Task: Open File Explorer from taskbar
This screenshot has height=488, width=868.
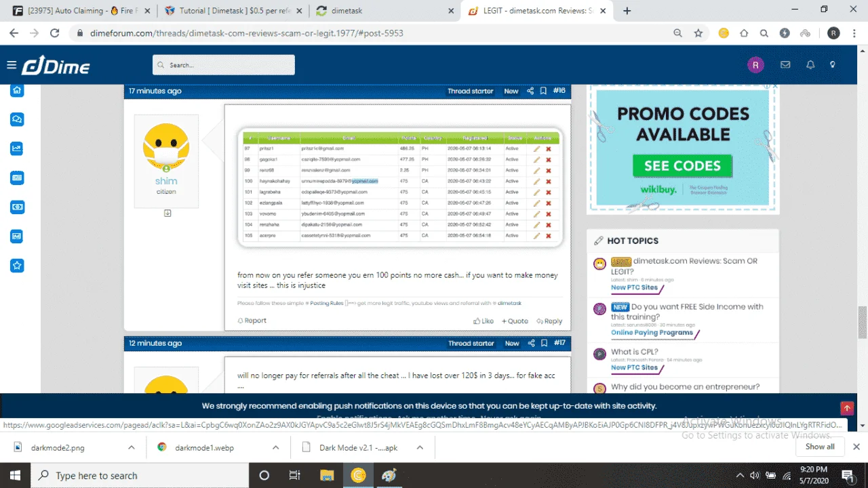Action: click(327, 475)
